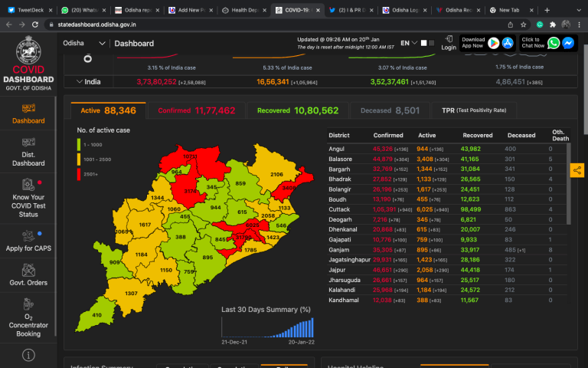Open Know Your COVID Test Status
This screenshot has height=368, width=588.
click(x=28, y=198)
